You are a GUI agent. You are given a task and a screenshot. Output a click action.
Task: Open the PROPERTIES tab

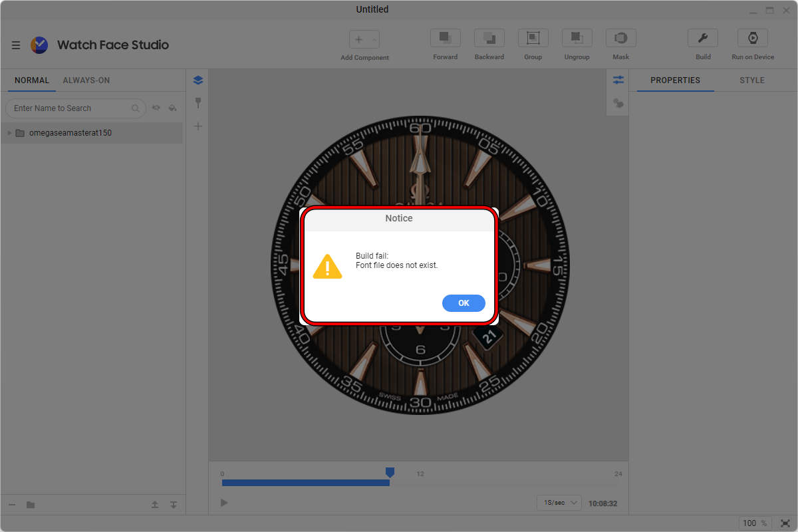pos(676,80)
